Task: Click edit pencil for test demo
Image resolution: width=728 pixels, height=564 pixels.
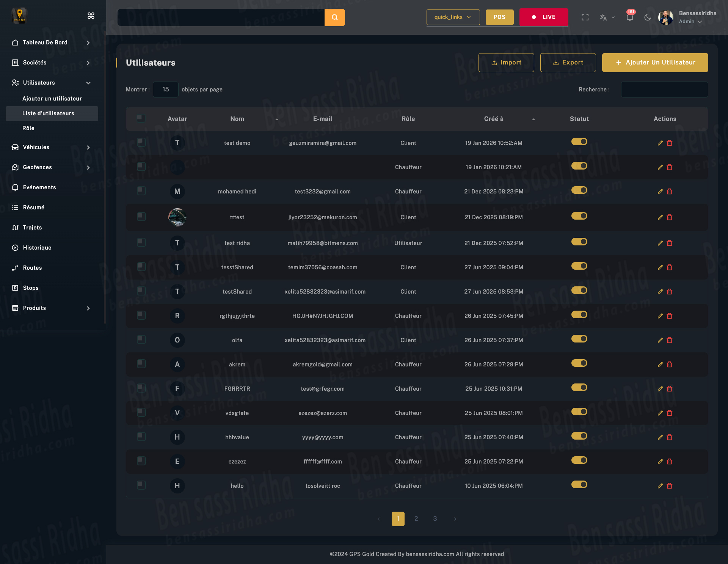Action: (660, 143)
